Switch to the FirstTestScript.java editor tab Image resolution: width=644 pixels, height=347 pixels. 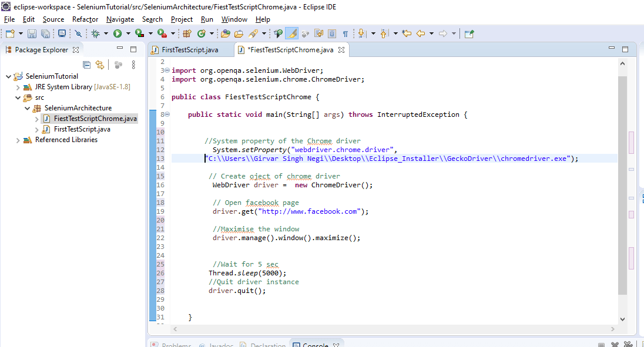click(190, 50)
